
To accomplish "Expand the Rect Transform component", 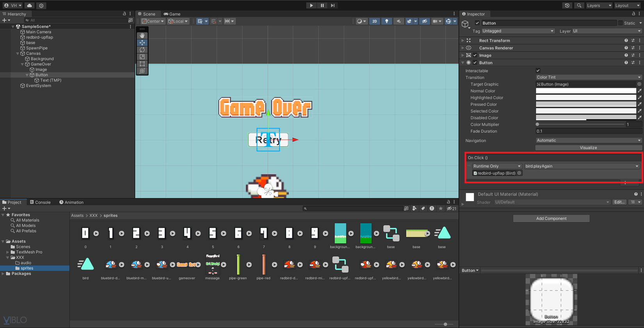I will coord(463,41).
